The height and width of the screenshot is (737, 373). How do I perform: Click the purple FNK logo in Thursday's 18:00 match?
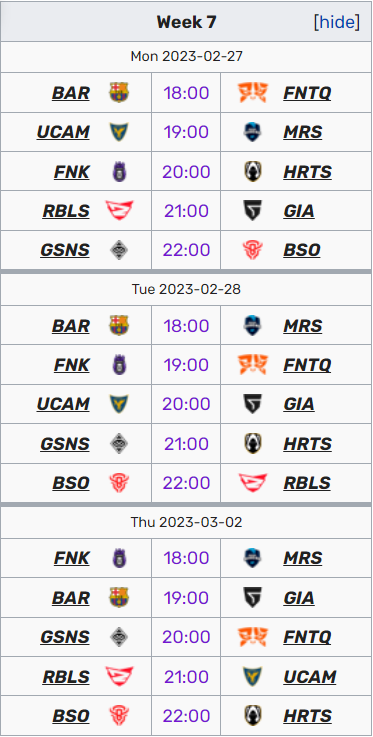[119, 558]
